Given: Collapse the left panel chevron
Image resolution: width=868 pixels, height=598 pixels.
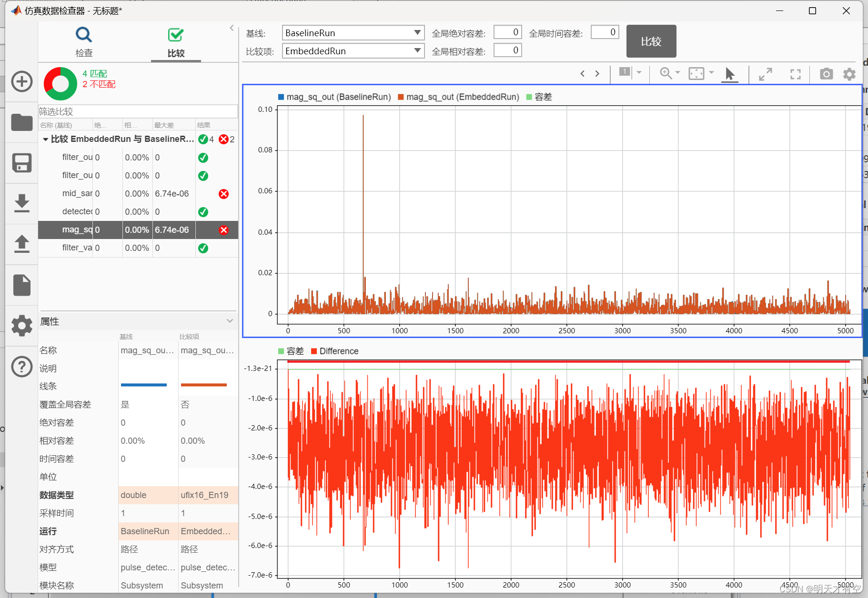Looking at the screenshot, I should (232, 28).
